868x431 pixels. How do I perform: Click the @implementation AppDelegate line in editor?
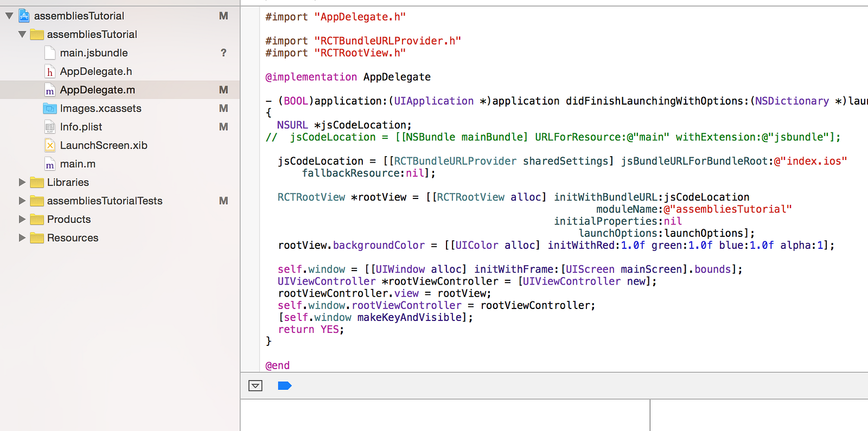tap(348, 77)
